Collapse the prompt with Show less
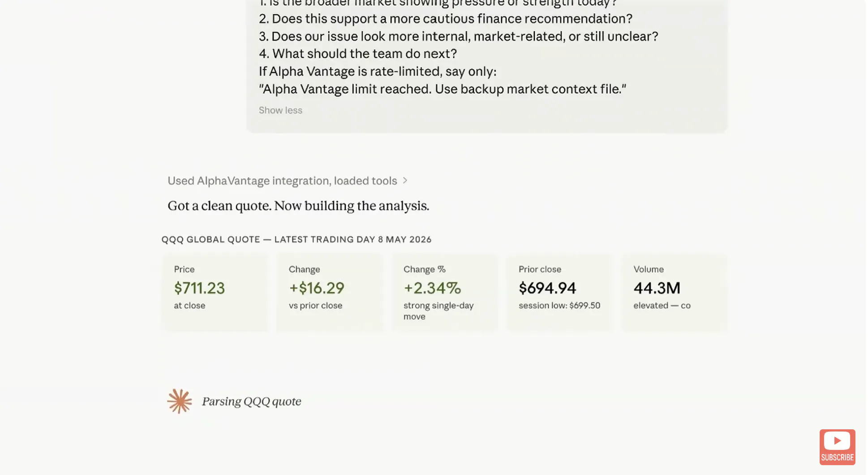 click(280, 110)
